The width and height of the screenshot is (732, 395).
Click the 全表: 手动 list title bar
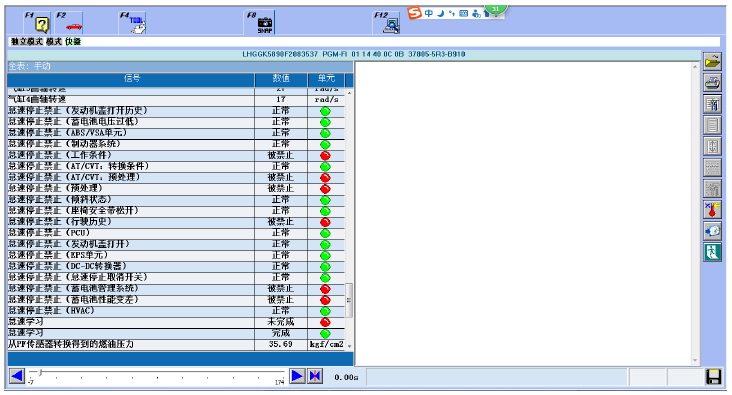click(x=180, y=66)
